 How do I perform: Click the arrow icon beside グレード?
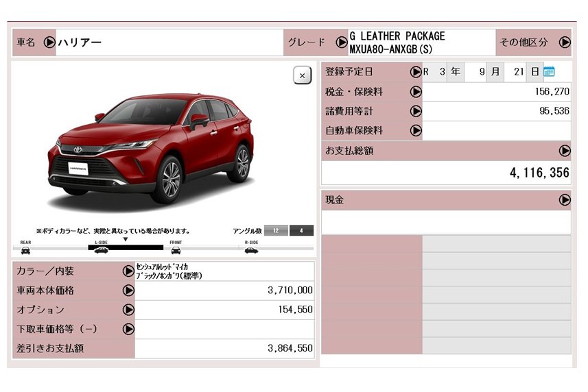pos(341,42)
